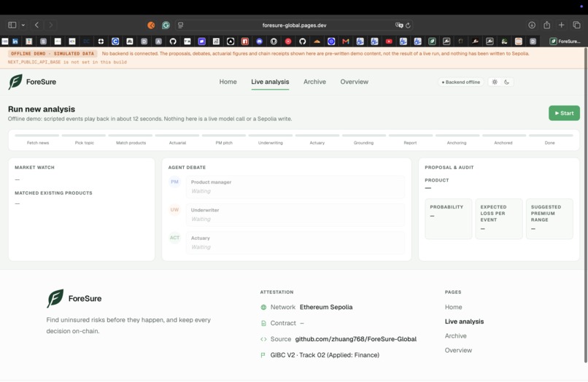The width and height of the screenshot is (588, 382).
Task: Open the Share menu in Safari
Action: pyautogui.click(x=546, y=25)
